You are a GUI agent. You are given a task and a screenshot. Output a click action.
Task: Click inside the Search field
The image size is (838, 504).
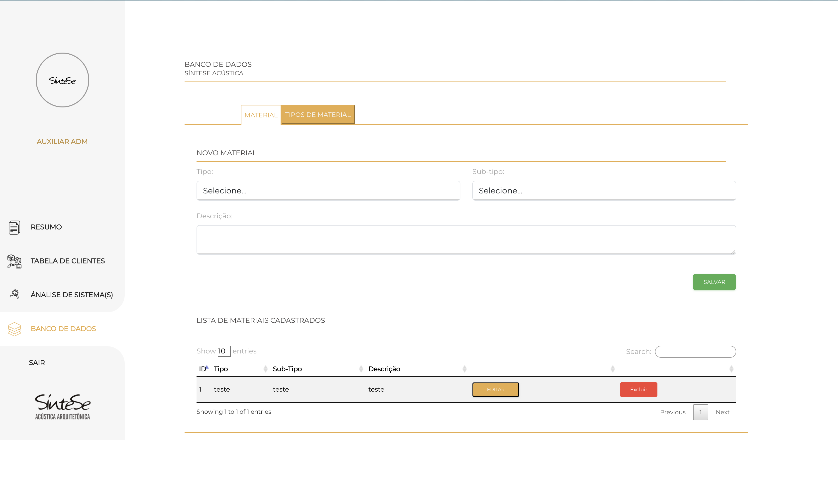pyautogui.click(x=695, y=351)
